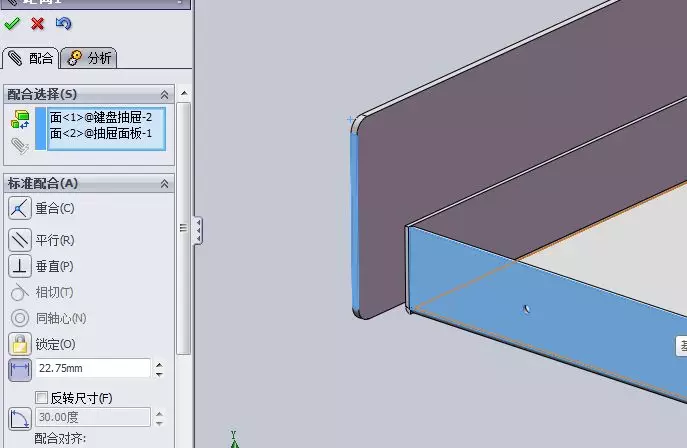687x448 pixels.
Task: Collapse the property panel with side handle
Action: (x=198, y=230)
